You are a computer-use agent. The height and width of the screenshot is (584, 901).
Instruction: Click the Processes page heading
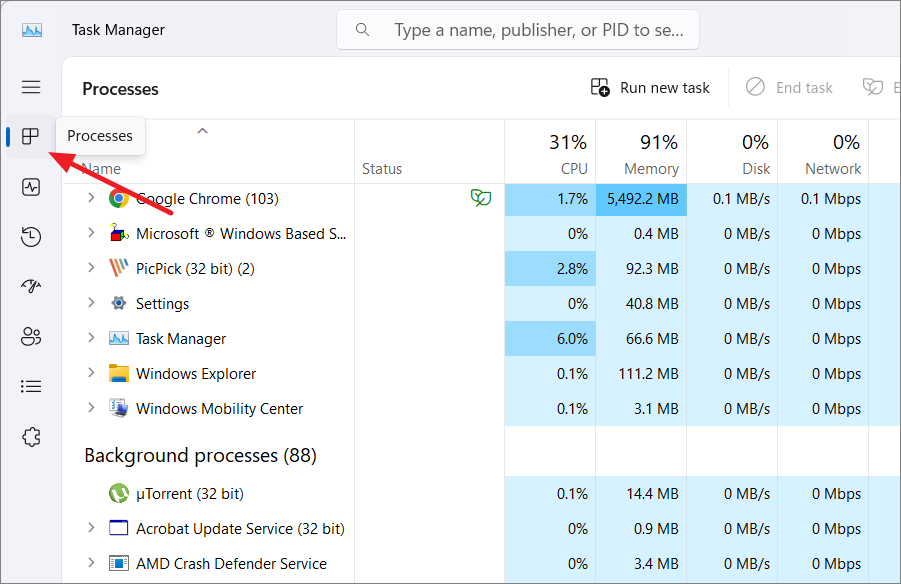click(x=120, y=89)
